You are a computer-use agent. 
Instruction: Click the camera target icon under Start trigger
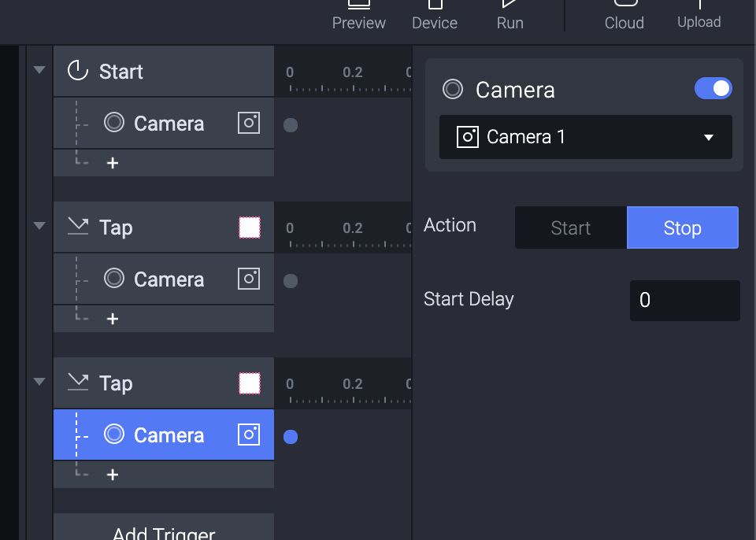(x=115, y=124)
